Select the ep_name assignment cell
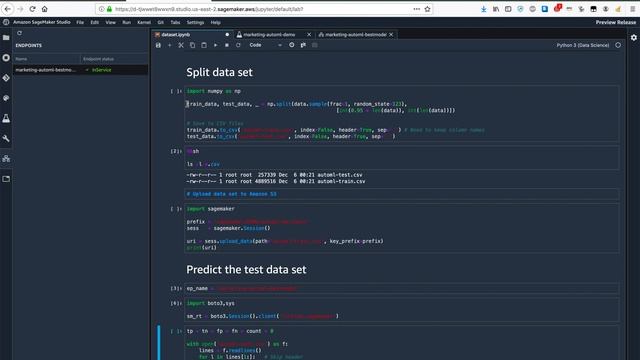Screen dimensions: 640x360 click(401, 288)
